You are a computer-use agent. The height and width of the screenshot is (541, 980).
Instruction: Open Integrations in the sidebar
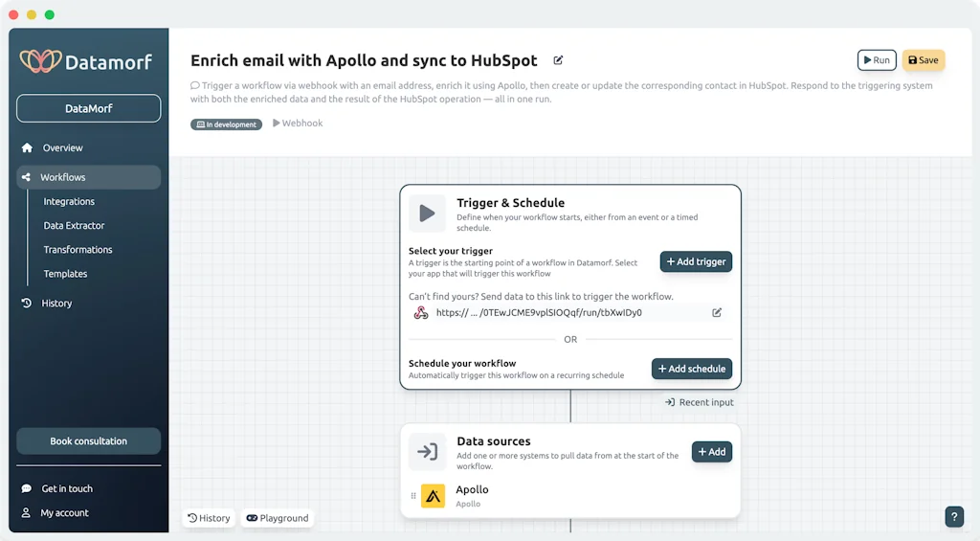[69, 201]
